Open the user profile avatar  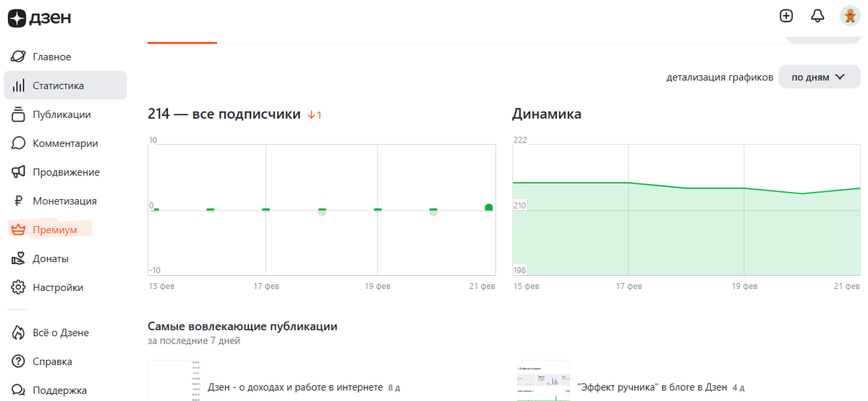pyautogui.click(x=850, y=16)
